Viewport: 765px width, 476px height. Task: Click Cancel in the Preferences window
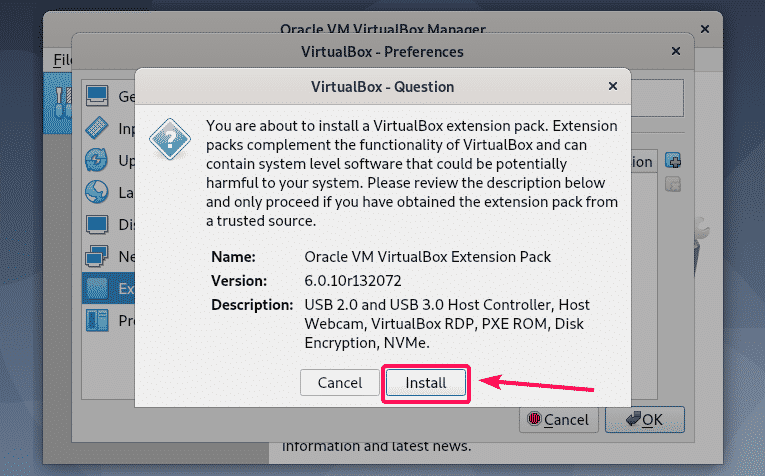[558, 420]
